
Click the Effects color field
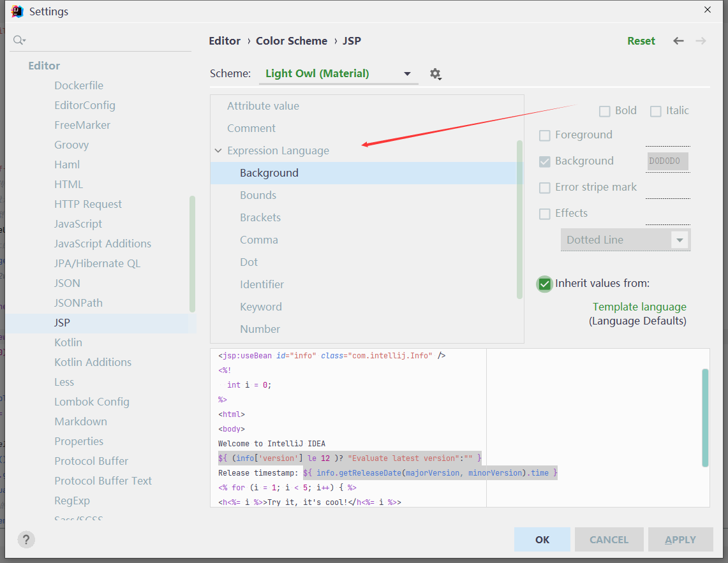pos(667,214)
